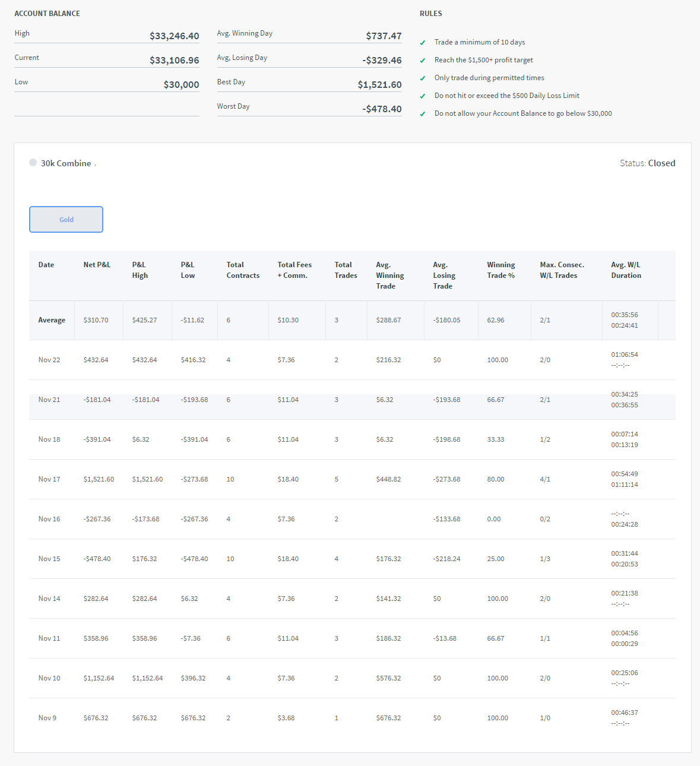
Task: Open the Nov 17 trading day entry
Action: (49, 479)
